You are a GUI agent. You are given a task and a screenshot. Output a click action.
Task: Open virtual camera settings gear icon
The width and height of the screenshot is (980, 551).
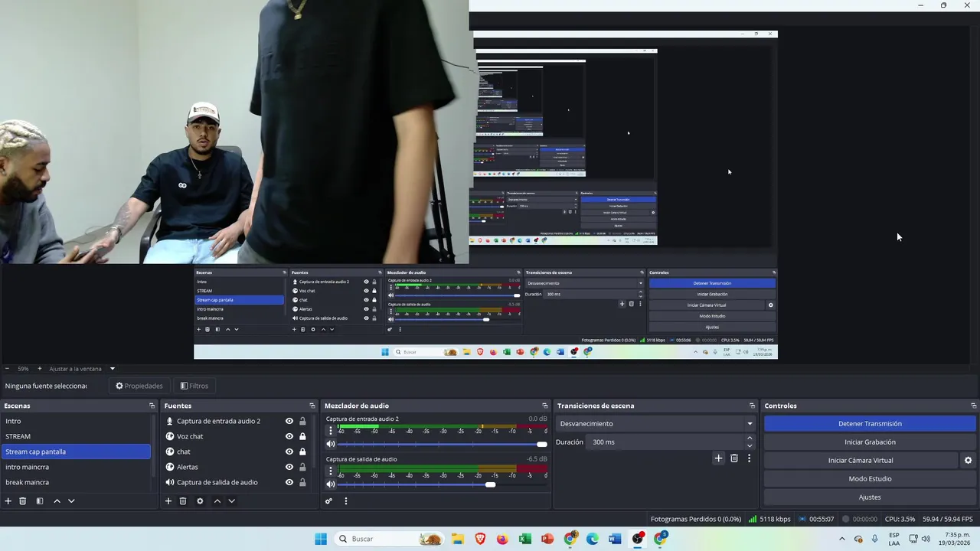(968, 461)
